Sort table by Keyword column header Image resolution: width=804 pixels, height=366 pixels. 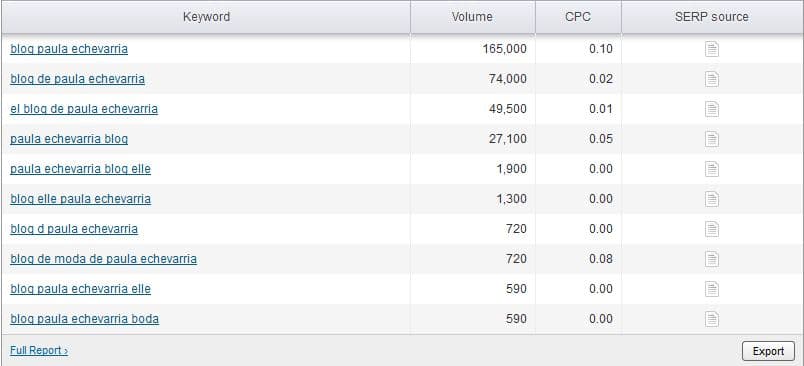(206, 17)
